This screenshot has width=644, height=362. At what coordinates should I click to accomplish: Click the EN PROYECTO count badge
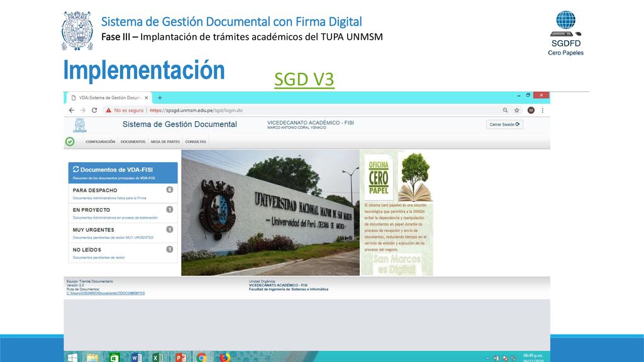point(169,209)
